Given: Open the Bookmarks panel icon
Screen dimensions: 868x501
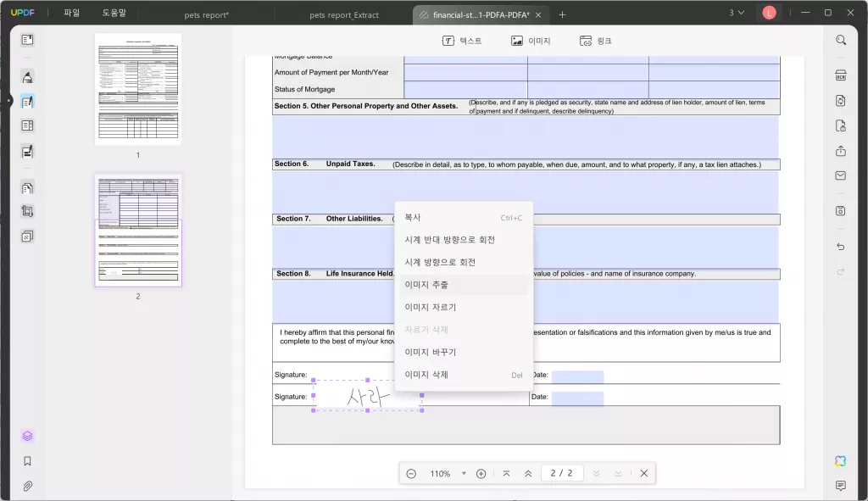Looking at the screenshot, I should [x=27, y=461].
